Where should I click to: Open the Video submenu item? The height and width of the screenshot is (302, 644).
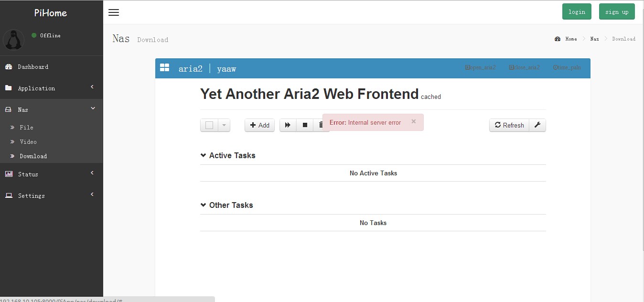pyautogui.click(x=28, y=142)
